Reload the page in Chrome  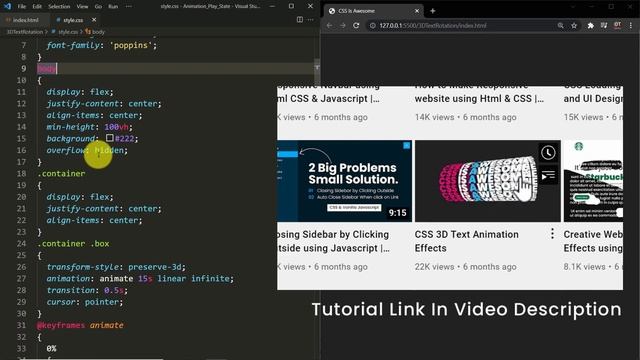pos(356,25)
